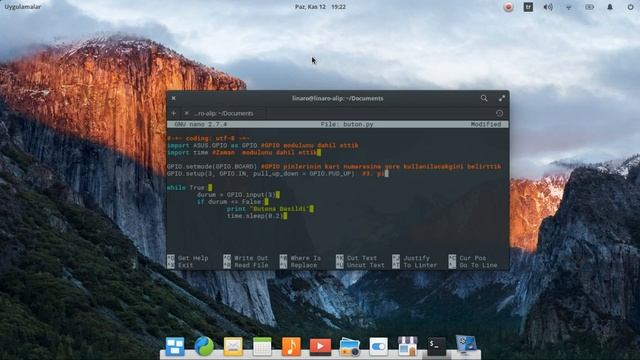The width and height of the screenshot is (640, 360).
Task: Click the 'Justify' nano shortcut
Action: (x=416, y=258)
